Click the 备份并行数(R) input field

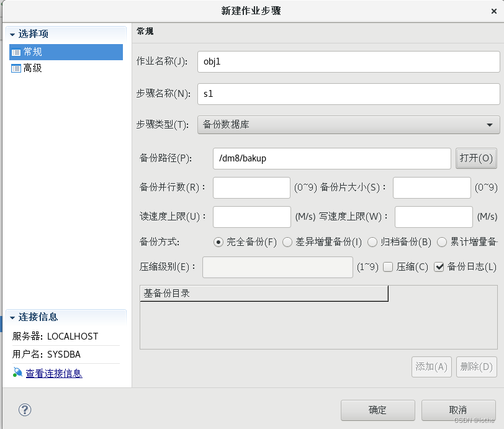click(x=251, y=187)
